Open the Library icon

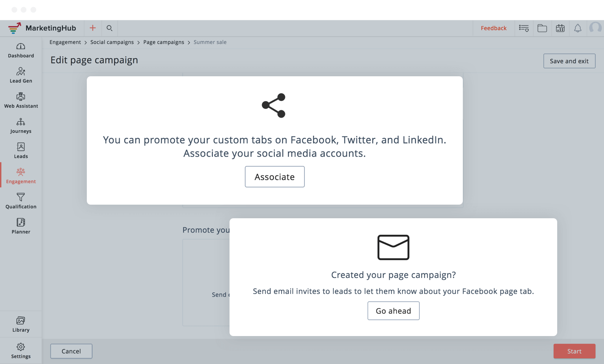[21, 321]
